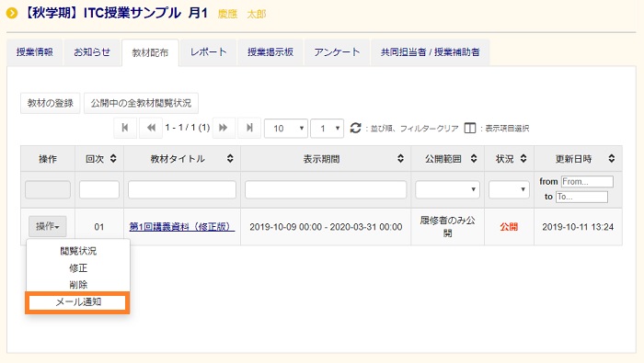This screenshot has height=363, width=644.
Task: Sort by 更新日時 column arrows
Action: (612, 159)
